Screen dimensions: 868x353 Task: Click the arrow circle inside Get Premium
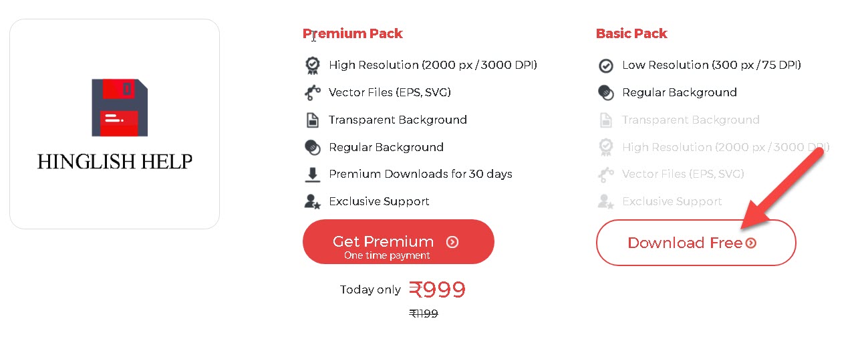(452, 242)
